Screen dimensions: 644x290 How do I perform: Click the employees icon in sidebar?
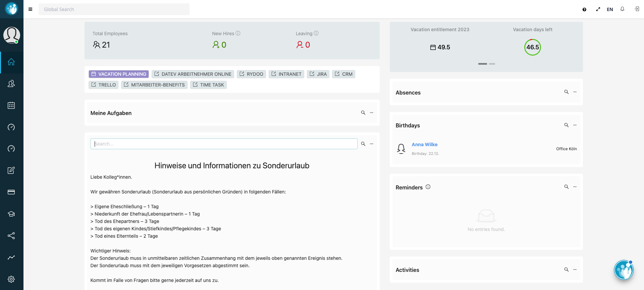pos(11,84)
